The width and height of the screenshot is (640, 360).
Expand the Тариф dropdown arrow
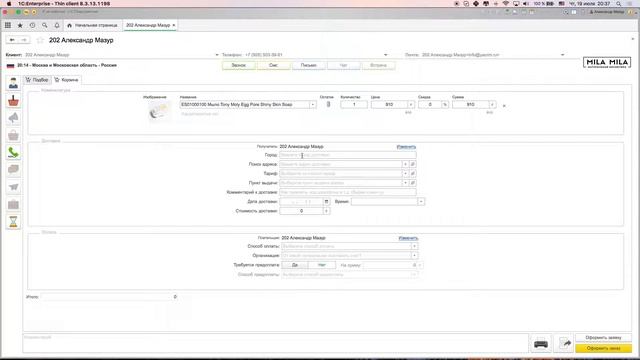pos(405,173)
